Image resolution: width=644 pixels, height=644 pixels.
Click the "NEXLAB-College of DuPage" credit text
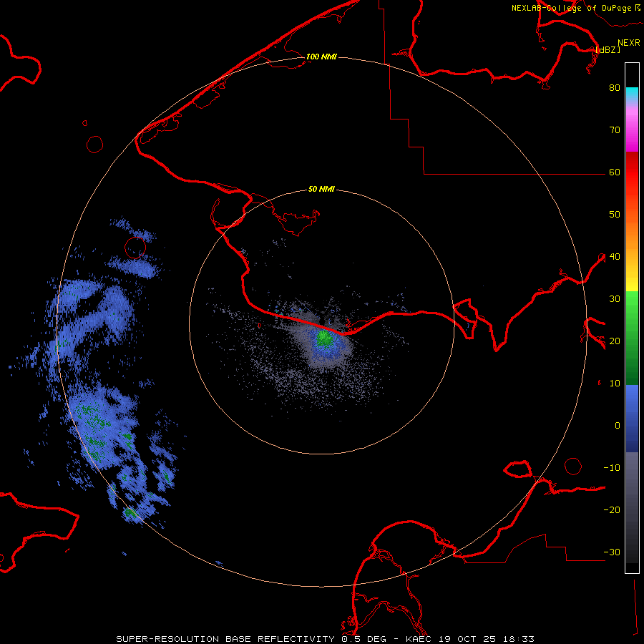pyautogui.click(x=571, y=8)
